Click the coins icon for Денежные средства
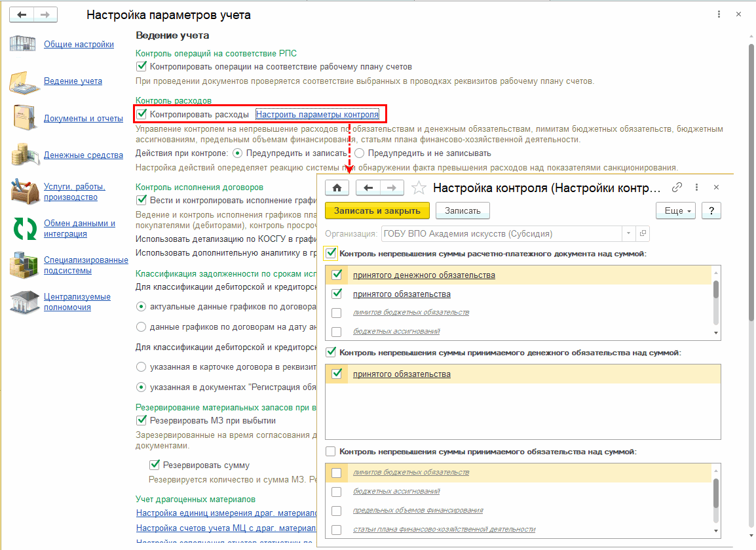 [24, 155]
